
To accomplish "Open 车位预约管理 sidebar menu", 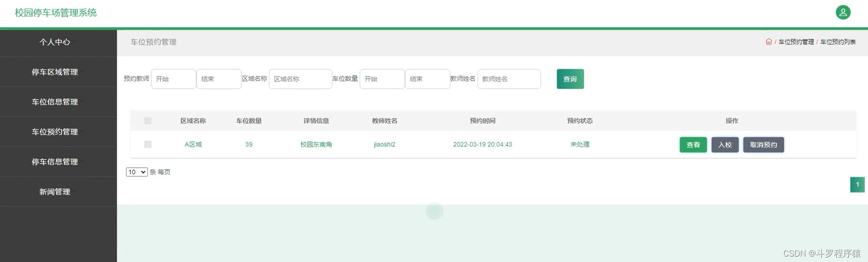I will pos(55,132).
